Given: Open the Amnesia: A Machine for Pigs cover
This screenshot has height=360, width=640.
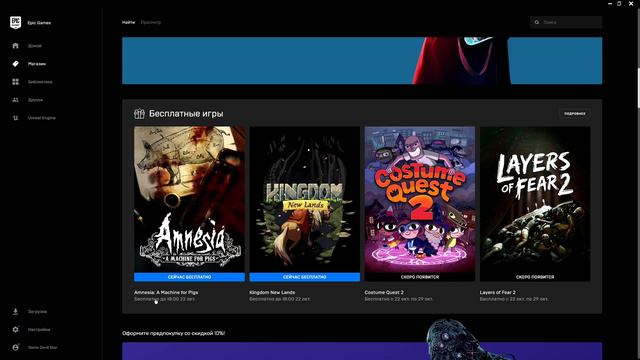Looking at the screenshot, I should (x=189, y=204).
